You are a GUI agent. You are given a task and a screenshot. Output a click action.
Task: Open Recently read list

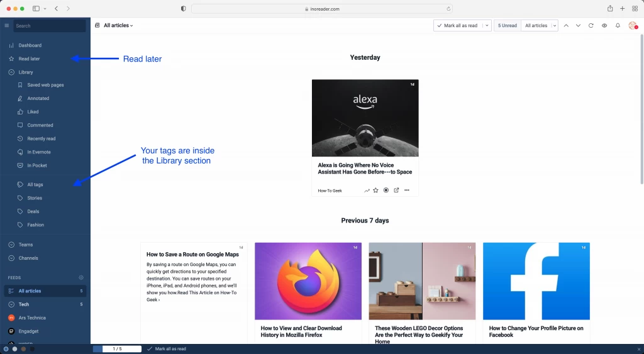41,139
